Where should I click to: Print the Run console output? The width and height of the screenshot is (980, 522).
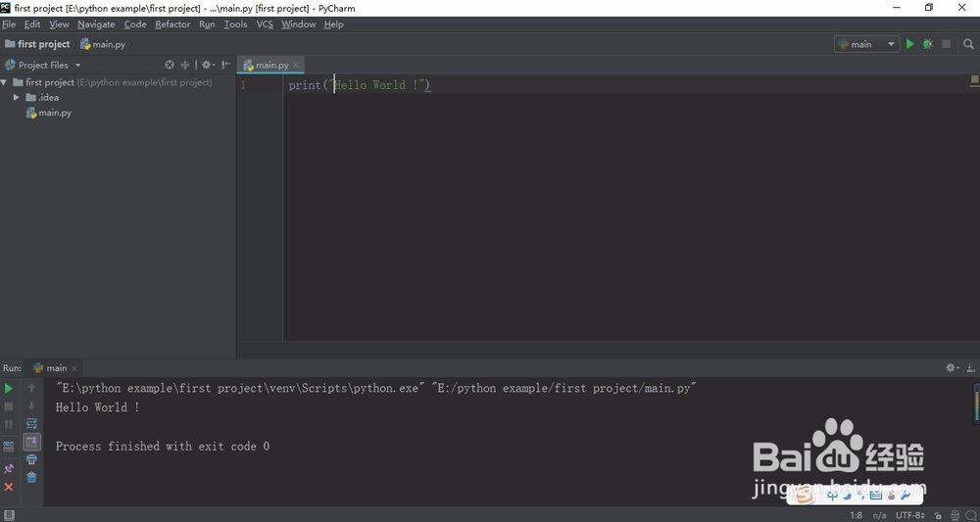click(31, 459)
